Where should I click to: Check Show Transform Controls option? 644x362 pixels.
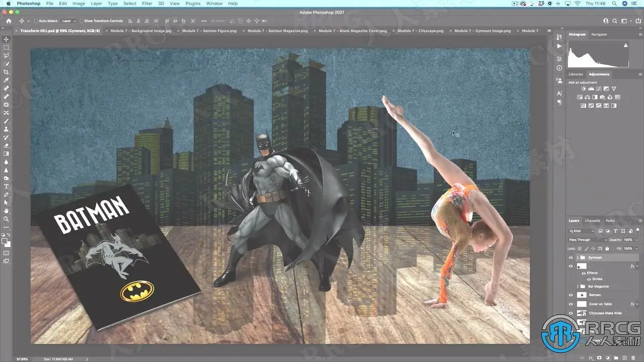(81, 21)
